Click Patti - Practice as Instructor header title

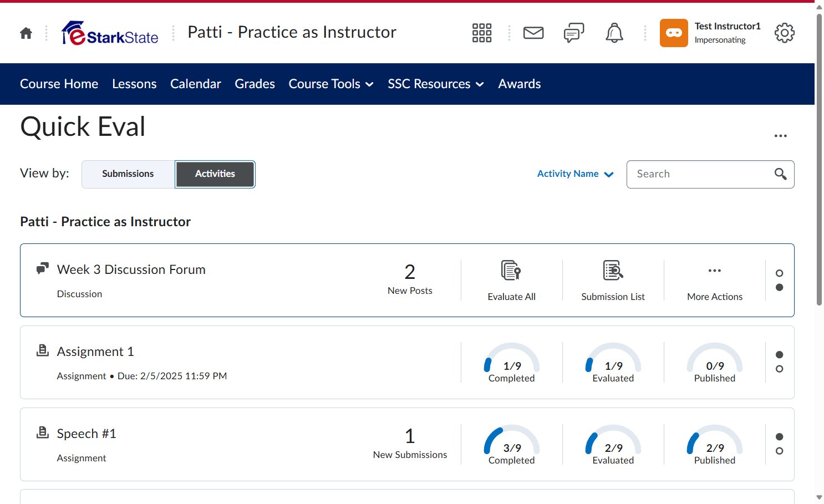pyautogui.click(x=292, y=32)
